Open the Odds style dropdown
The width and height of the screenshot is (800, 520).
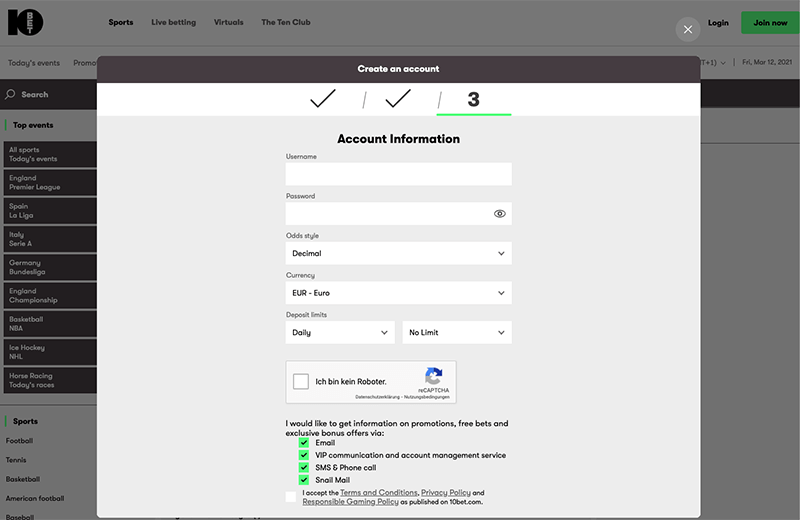(398, 254)
